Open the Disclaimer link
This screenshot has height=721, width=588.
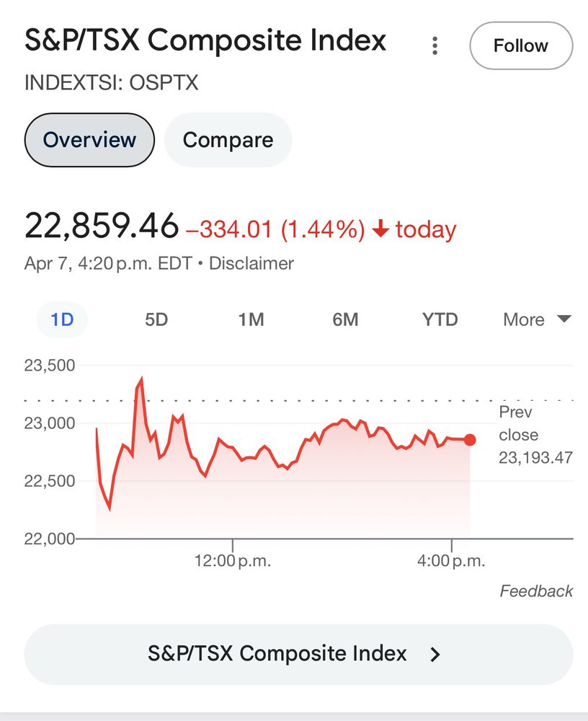pos(251,263)
